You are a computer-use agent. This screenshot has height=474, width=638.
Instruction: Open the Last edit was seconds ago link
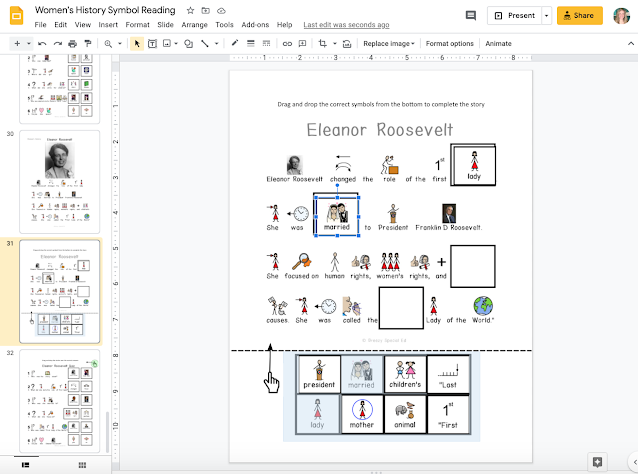[x=346, y=25]
